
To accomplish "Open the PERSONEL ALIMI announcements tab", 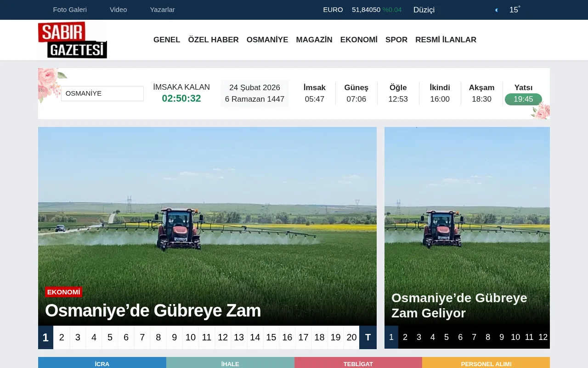I will (x=486, y=363).
